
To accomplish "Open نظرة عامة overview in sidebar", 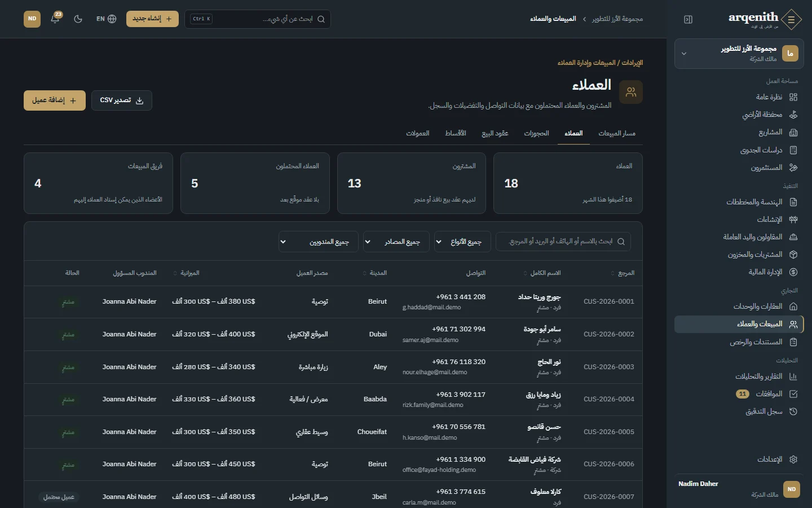I will [739, 97].
